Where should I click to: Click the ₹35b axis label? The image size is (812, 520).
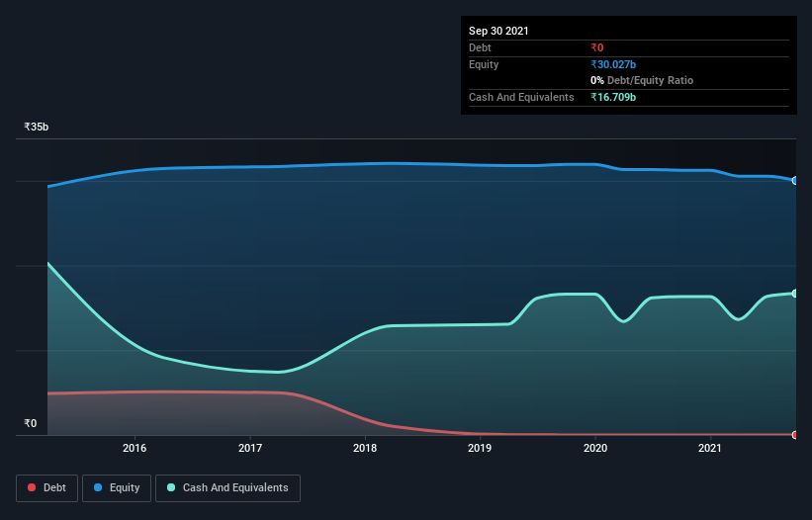[37, 127]
